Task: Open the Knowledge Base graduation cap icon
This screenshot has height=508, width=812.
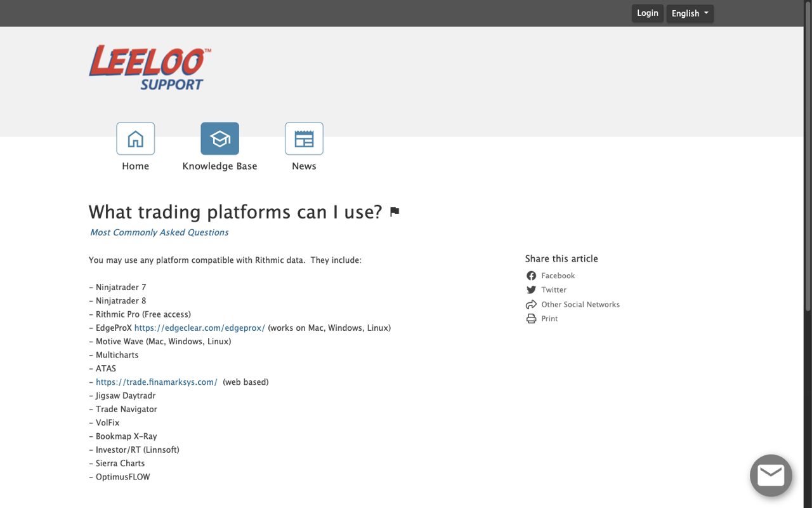Action: point(220,138)
